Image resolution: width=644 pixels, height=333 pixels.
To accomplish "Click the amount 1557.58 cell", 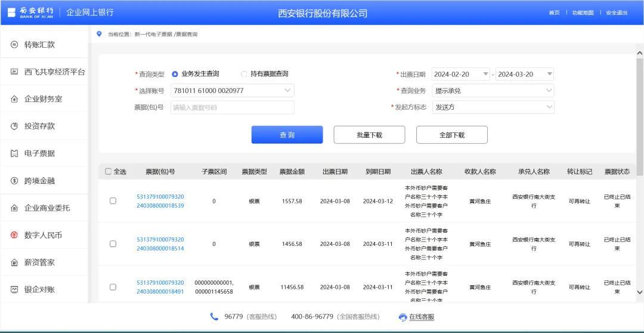I will click(x=292, y=201).
